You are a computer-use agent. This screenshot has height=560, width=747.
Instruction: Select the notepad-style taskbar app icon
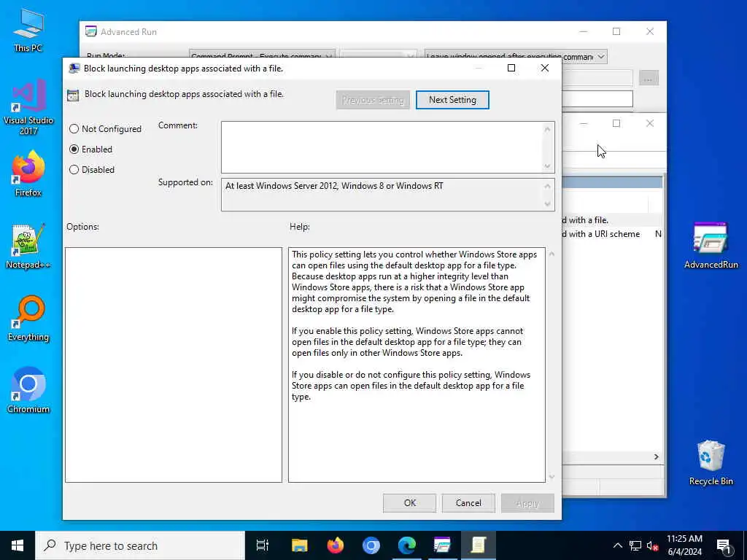coord(478,545)
